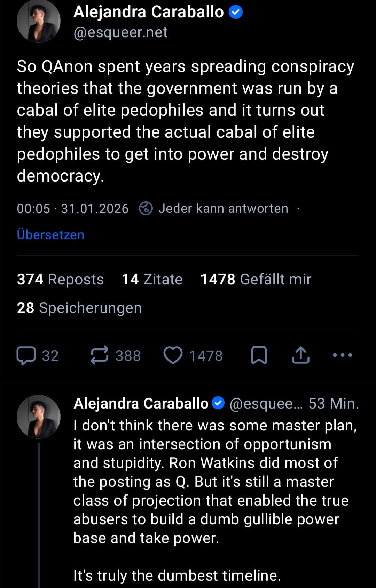
Task: Open the 14 Zitate quotes list
Action: [x=152, y=280]
